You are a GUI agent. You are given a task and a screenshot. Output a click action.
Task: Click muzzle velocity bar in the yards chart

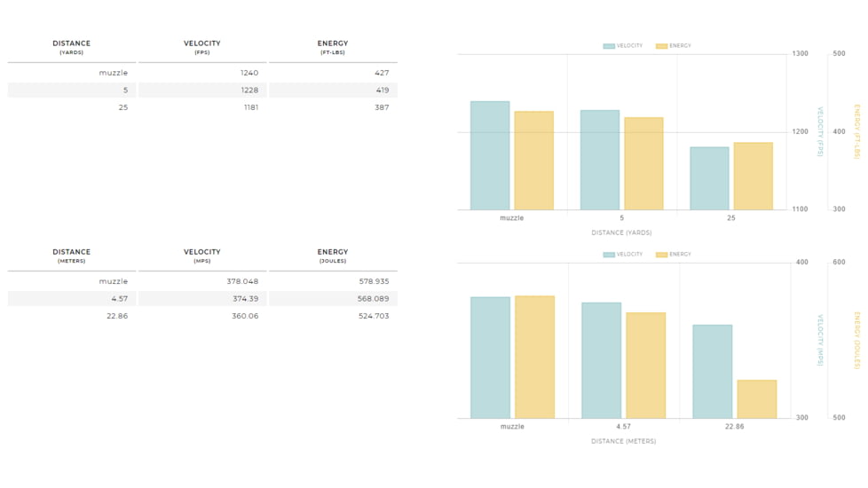coord(490,155)
